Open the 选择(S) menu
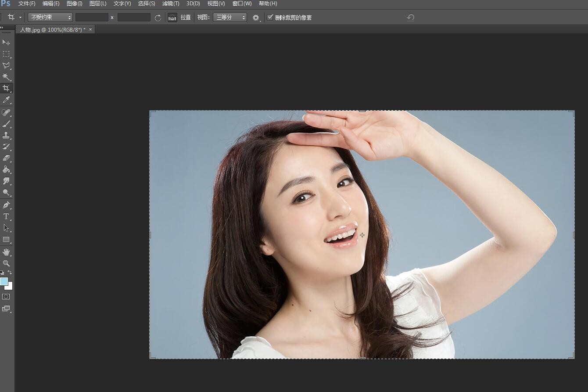588x392 pixels. pyautogui.click(x=147, y=4)
